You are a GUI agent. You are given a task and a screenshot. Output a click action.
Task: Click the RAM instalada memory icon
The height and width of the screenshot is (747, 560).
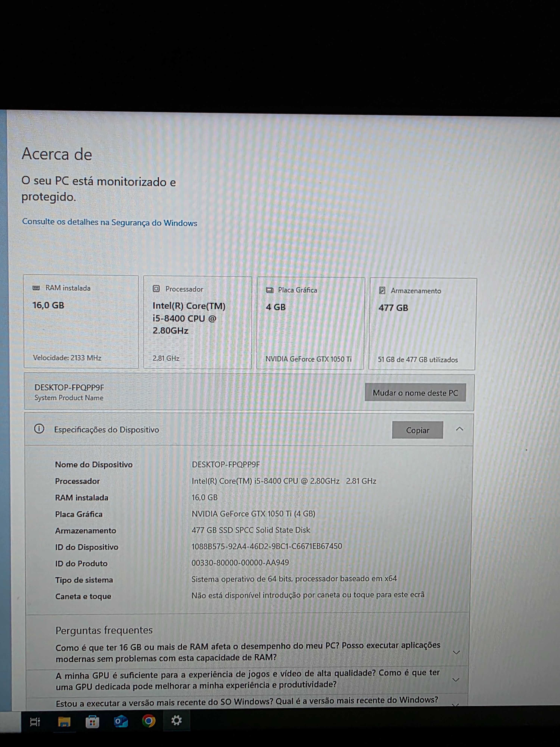coord(36,288)
